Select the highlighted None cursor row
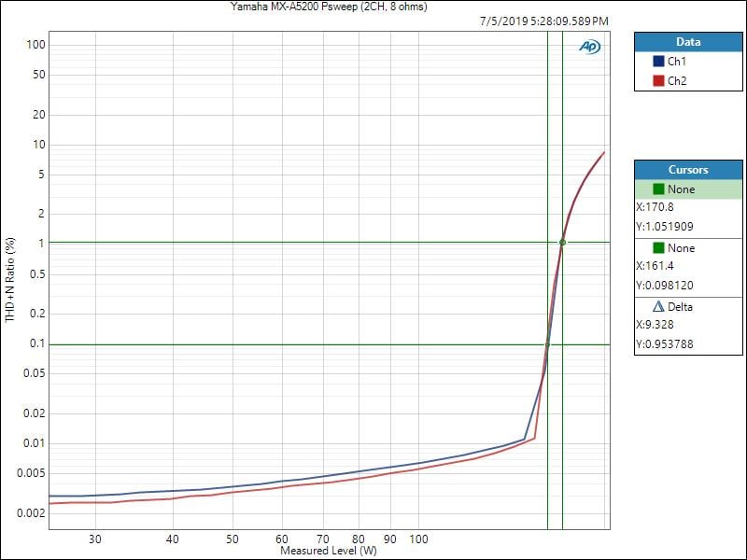The width and height of the screenshot is (747, 560). pos(688,189)
